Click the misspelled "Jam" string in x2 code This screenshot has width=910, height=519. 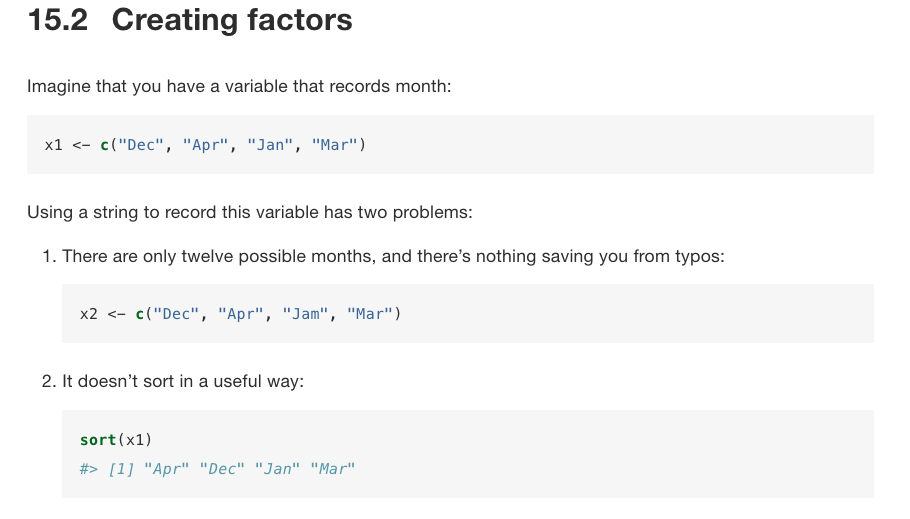point(305,314)
